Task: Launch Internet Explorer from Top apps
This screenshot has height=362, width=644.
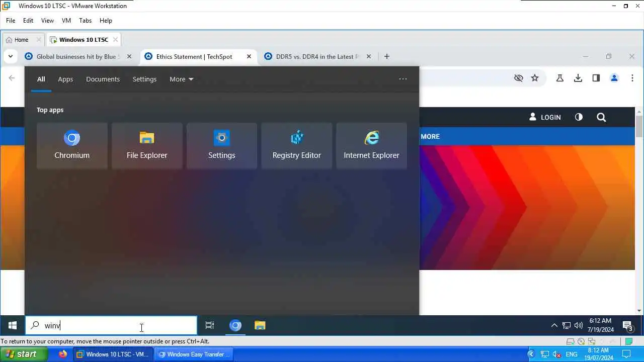Action: click(x=371, y=146)
